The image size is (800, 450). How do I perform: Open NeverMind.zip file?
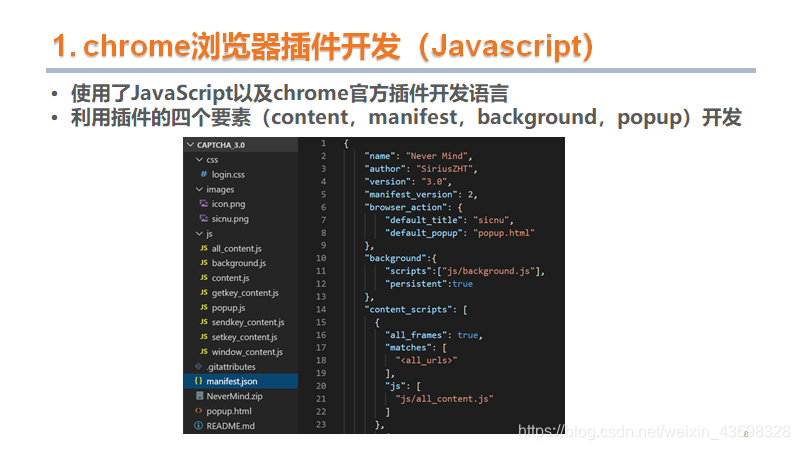(235, 396)
